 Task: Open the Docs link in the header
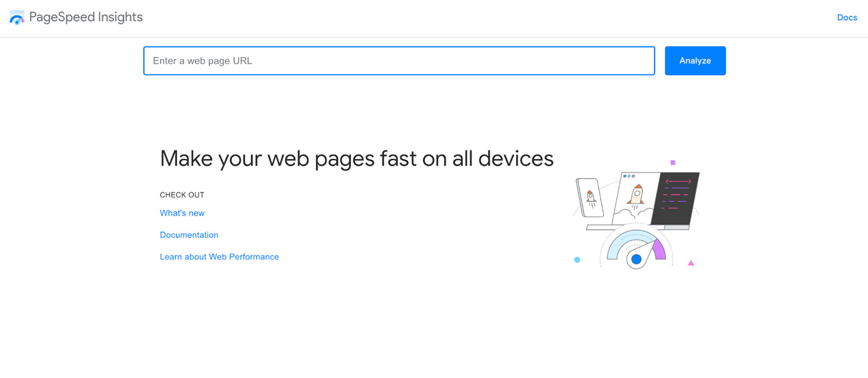847,17
